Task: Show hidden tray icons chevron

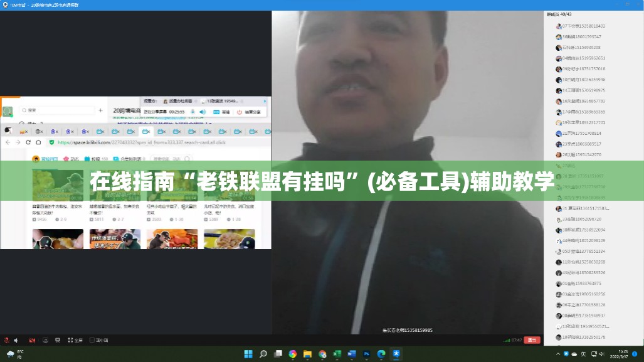Action: pos(557,354)
